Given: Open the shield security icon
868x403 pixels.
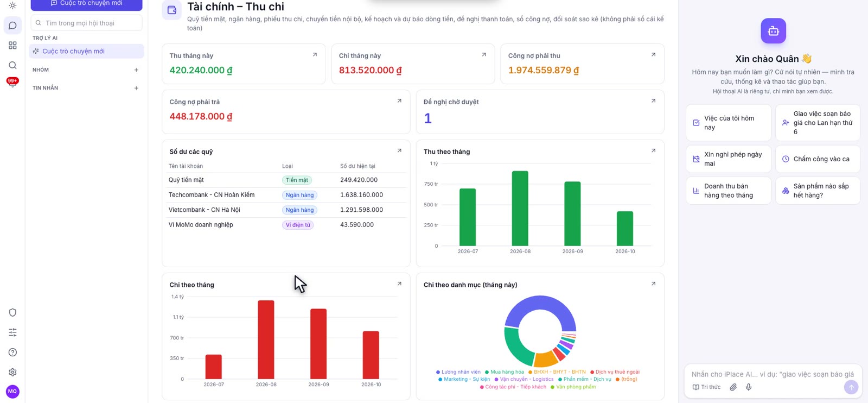Looking at the screenshot, I should 12,312.
